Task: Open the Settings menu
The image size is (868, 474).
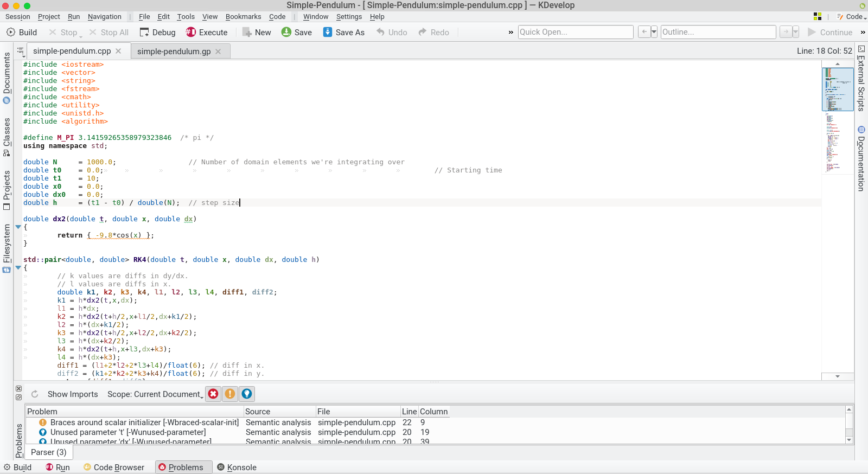Action: point(349,17)
